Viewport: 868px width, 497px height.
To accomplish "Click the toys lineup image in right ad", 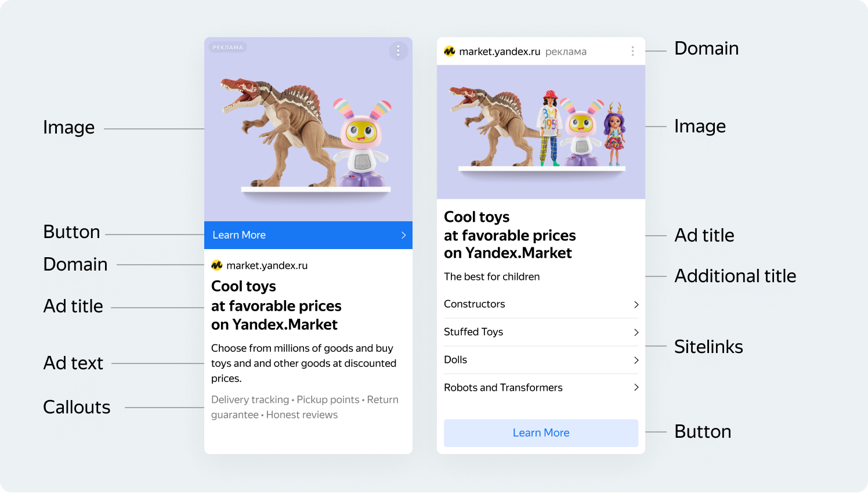I will click(541, 132).
